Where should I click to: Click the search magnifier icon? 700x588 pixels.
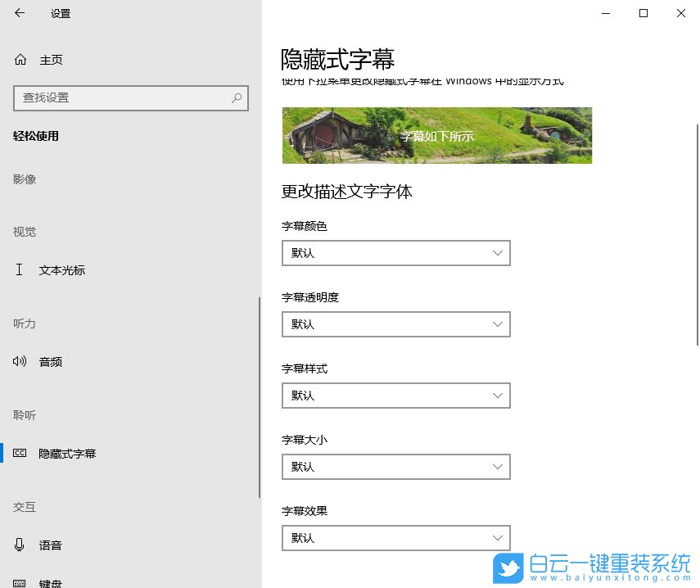(236, 98)
